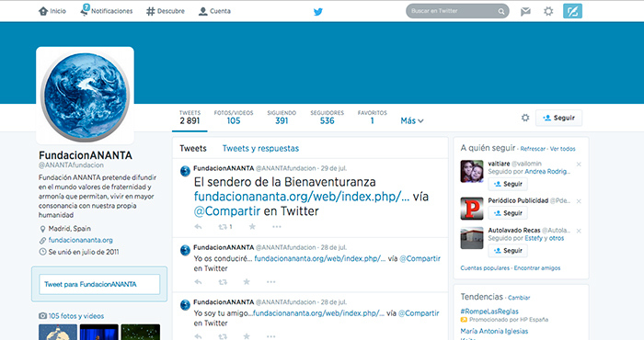Click the camera icon beside fotos y videos
Viewport: 644px width, 340px height.
point(42,316)
